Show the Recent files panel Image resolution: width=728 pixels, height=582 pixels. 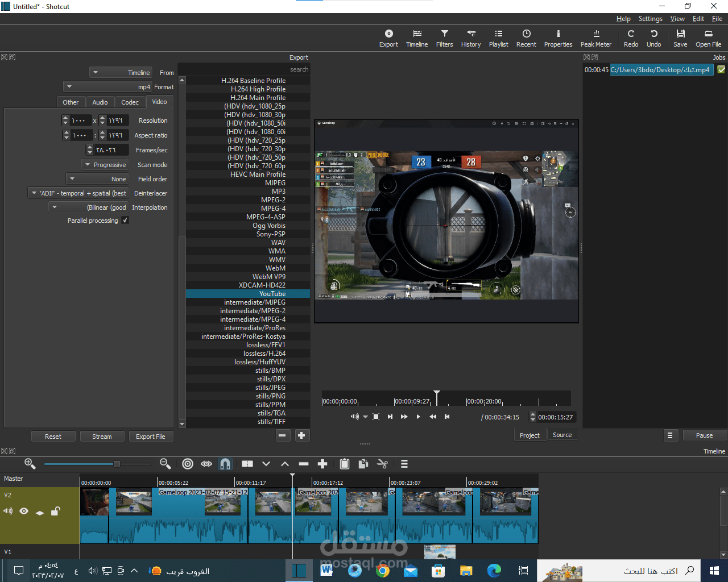526,38
